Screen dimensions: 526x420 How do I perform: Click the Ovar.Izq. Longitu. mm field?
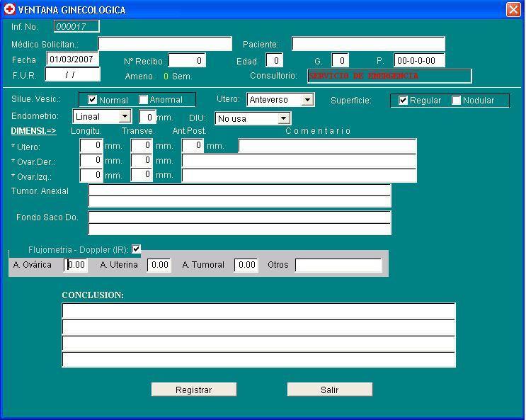(x=91, y=175)
